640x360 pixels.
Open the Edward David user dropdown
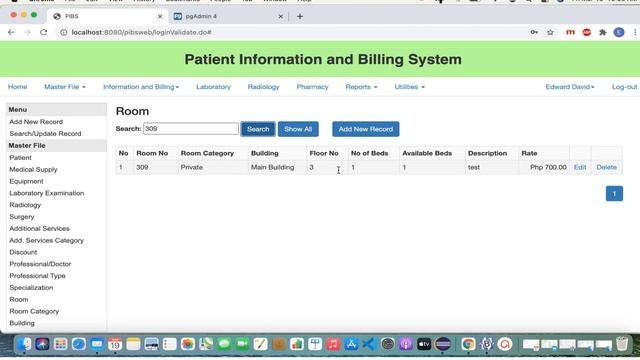tap(570, 87)
